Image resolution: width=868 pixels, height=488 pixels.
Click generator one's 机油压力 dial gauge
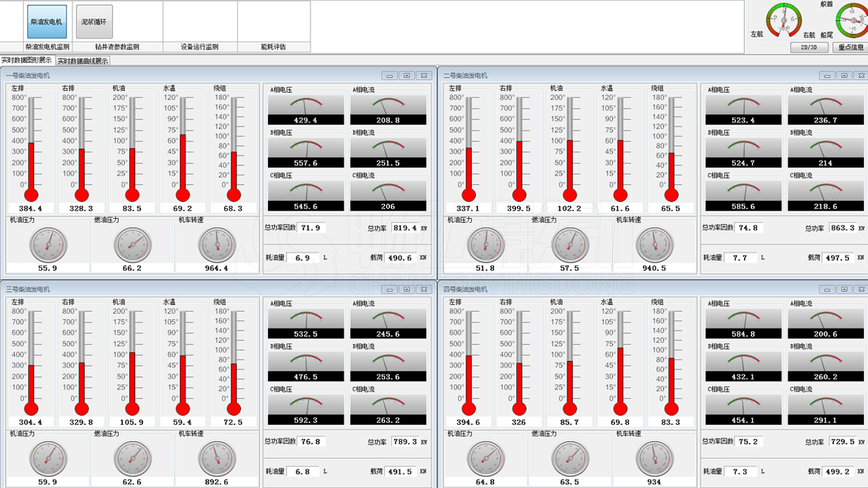click(48, 245)
